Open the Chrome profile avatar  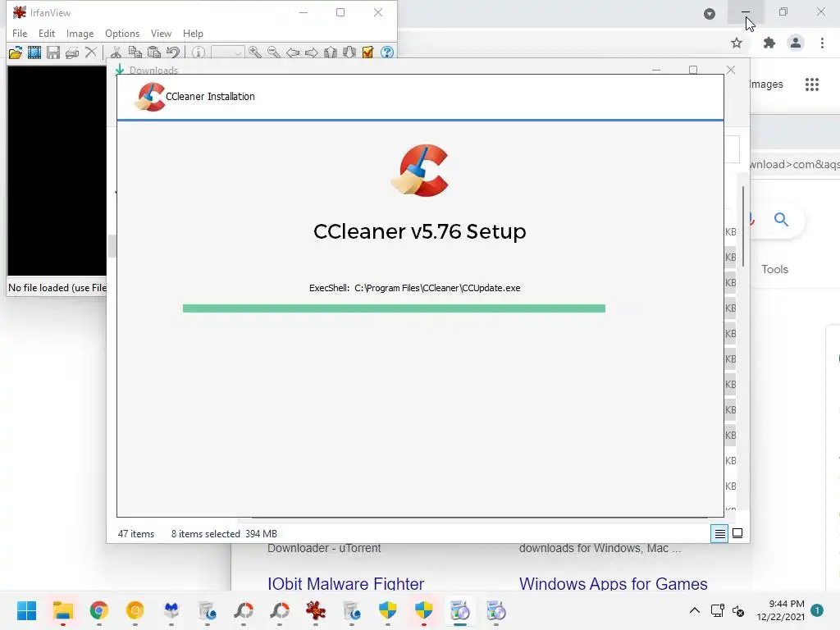796,43
